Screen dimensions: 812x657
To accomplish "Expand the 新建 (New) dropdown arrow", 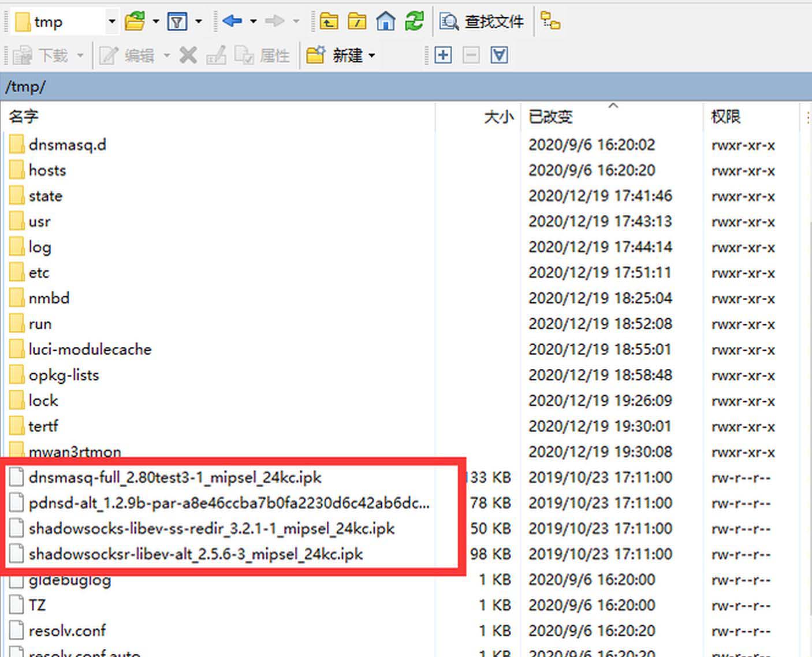I will [x=372, y=55].
